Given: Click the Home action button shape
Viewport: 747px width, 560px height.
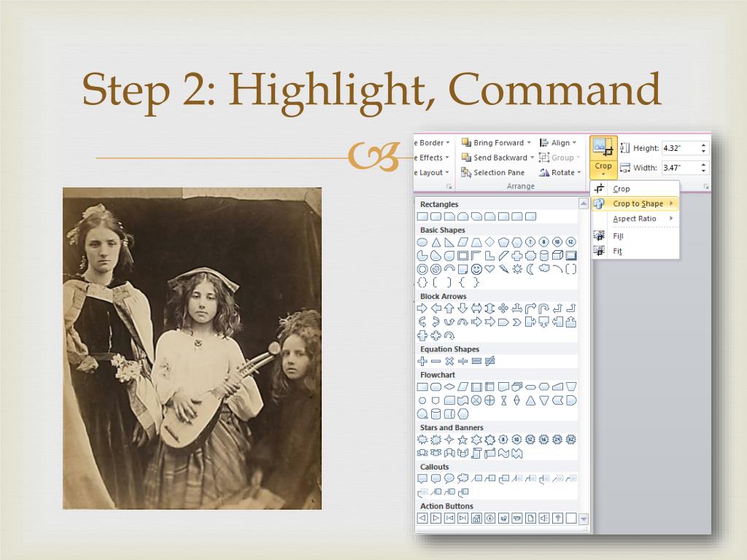Looking at the screenshot, I should click(x=476, y=518).
